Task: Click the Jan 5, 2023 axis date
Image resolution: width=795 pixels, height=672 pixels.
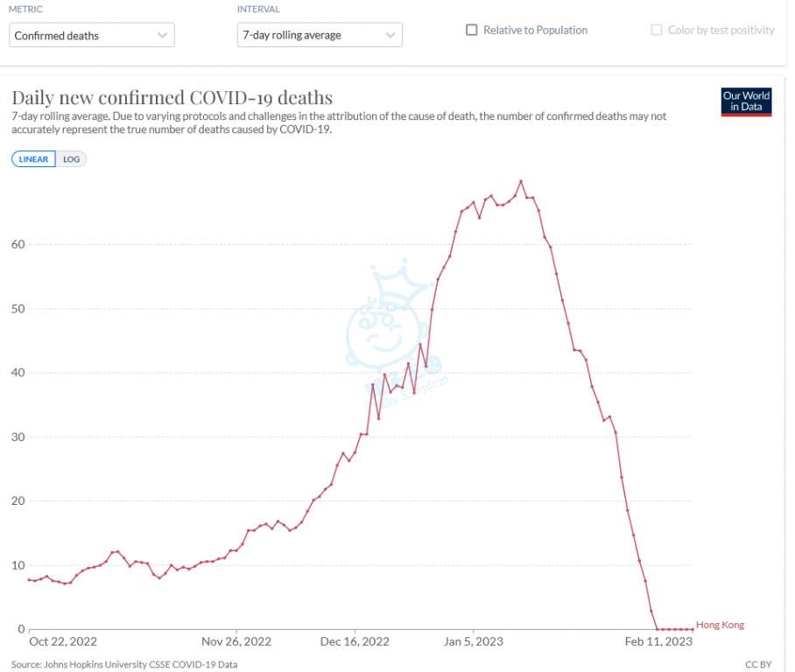Action: (x=473, y=641)
